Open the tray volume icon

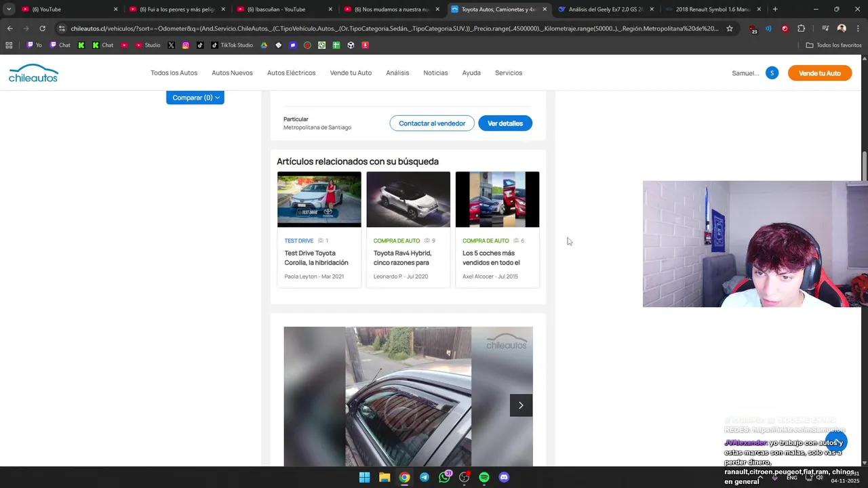[x=820, y=477]
